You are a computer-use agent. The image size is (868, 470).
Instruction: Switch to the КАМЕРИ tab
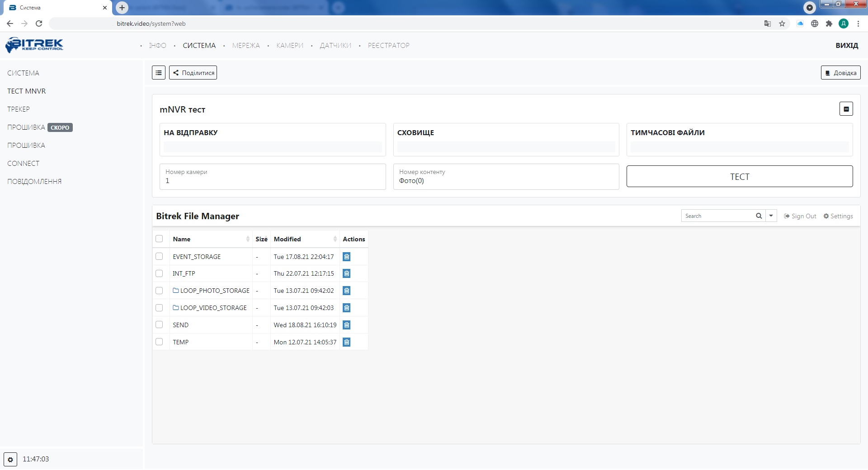[x=290, y=46]
